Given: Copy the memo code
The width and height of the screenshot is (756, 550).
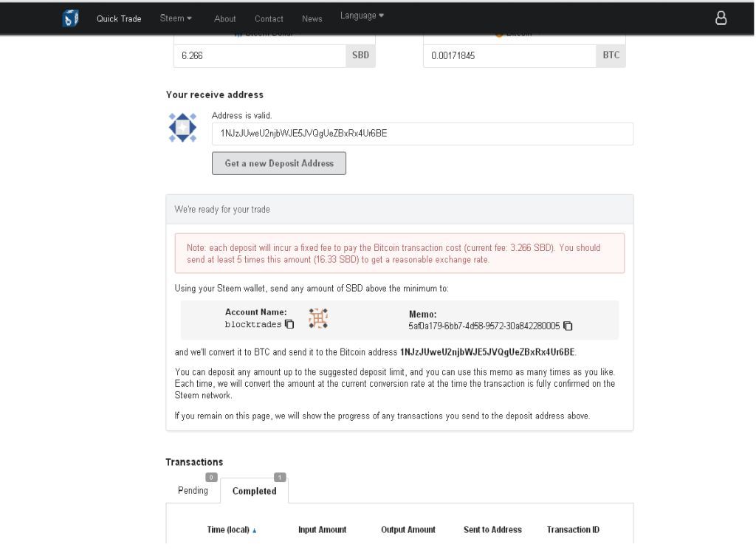Looking at the screenshot, I should click(568, 326).
